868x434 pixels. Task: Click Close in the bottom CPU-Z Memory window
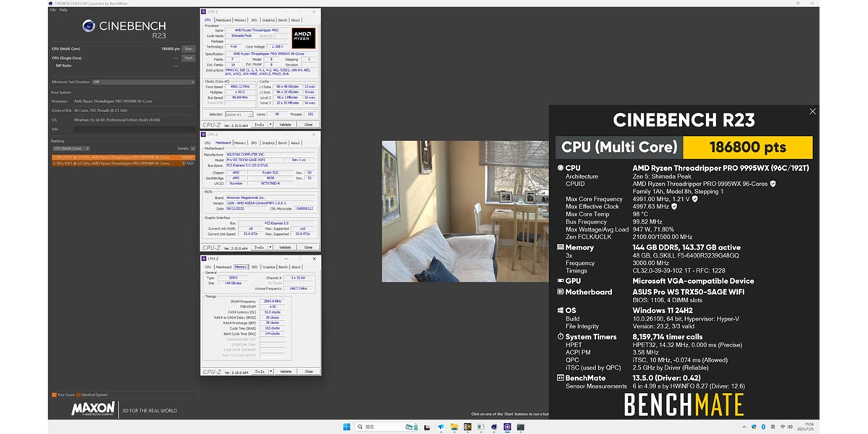pos(308,371)
